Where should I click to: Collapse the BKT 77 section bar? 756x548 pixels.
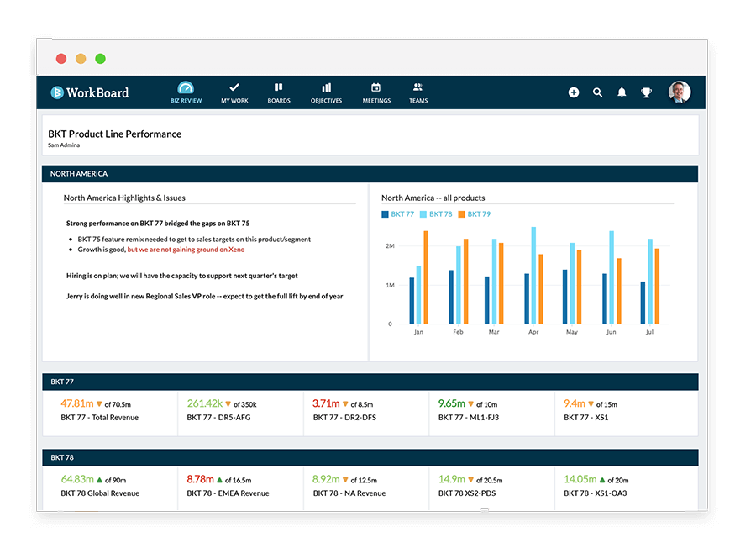pos(63,382)
